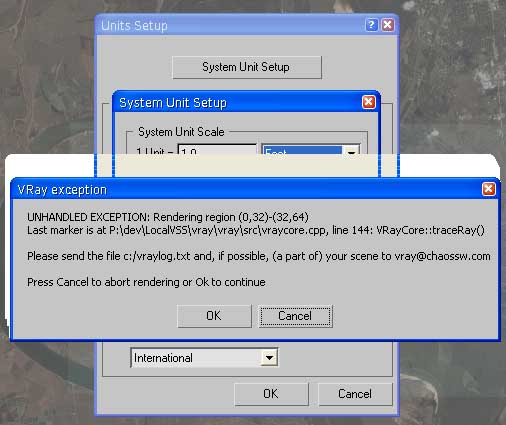Open the International combo box
The height and width of the screenshot is (425, 506).
(204, 358)
